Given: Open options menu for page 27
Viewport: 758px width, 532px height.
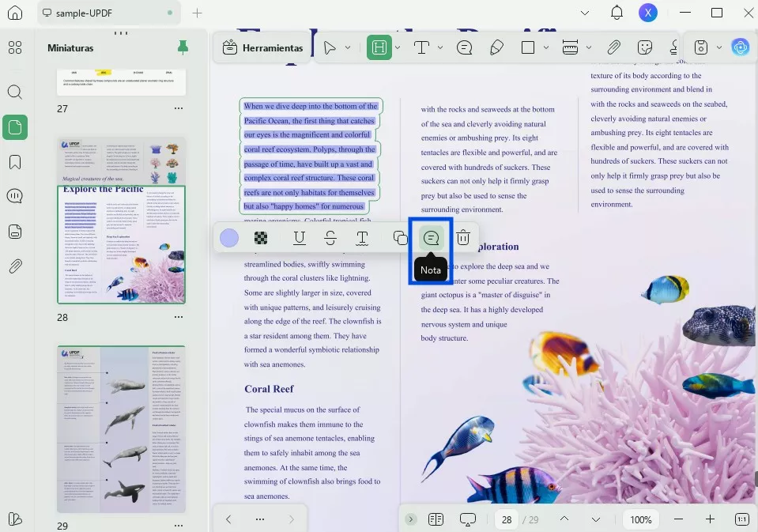Looking at the screenshot, I should 179,108.
